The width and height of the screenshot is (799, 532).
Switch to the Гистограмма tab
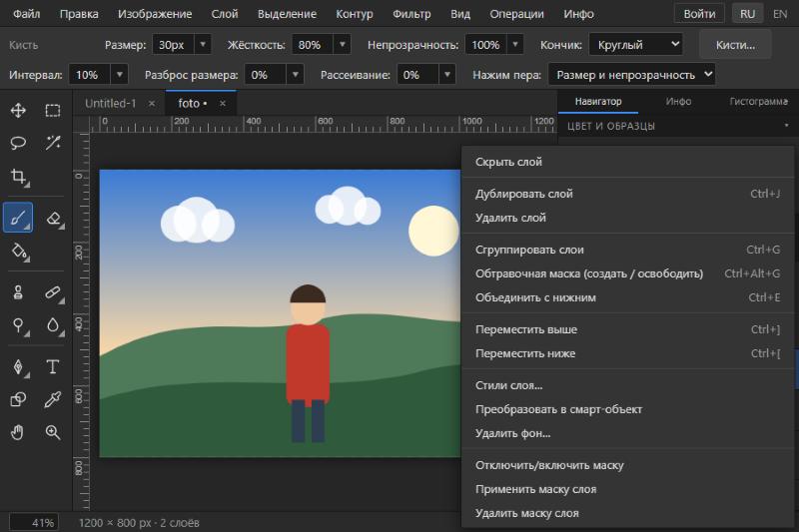click(758, 101)
